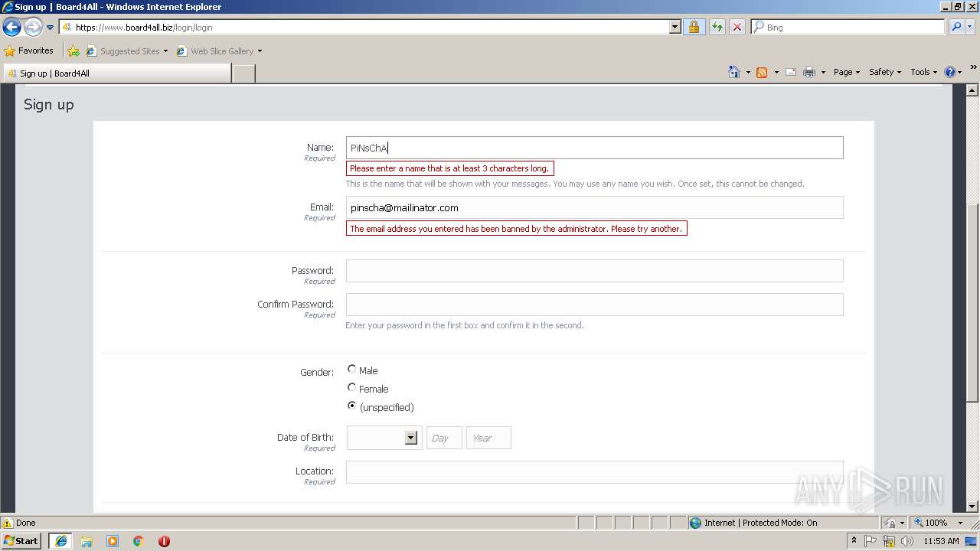Click the Action Center flag tray icon
The image size is (980, 551).
coord(871,541)
